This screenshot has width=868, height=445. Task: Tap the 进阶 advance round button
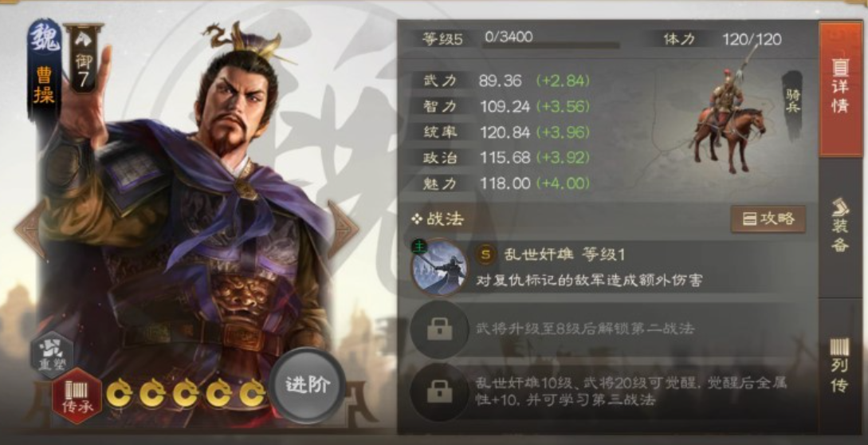(x=308, y=385)
